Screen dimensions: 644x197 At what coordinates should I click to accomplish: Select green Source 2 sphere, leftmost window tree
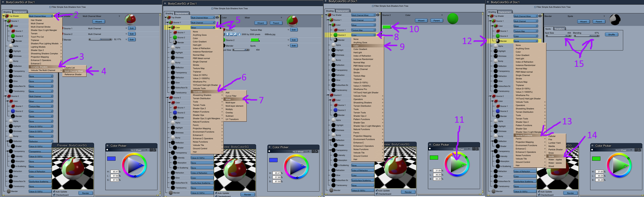[13, 36]
